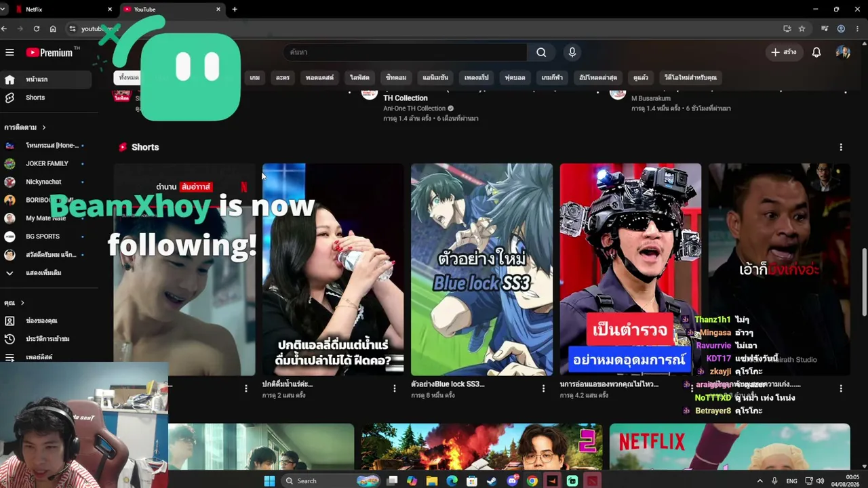The height and width of the screenshot is (488, 868).
Task: Open Microsoft Store from the taskbar
Action: (x=472, y=481)
